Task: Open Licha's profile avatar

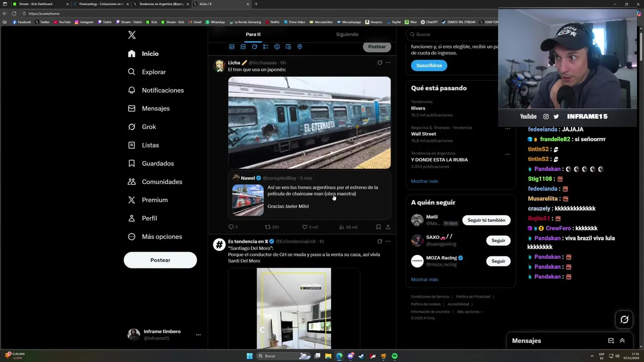Action: point(219,65)
